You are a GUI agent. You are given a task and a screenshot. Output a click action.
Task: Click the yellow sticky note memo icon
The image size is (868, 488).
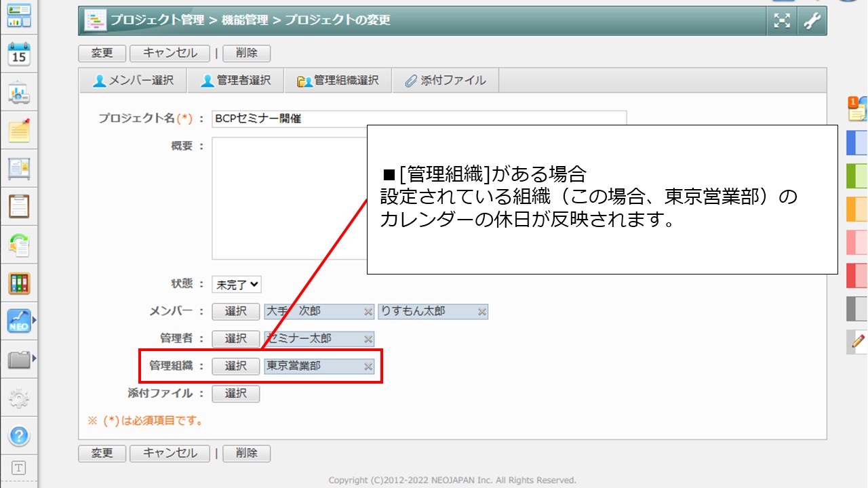(x=19, y=130)
